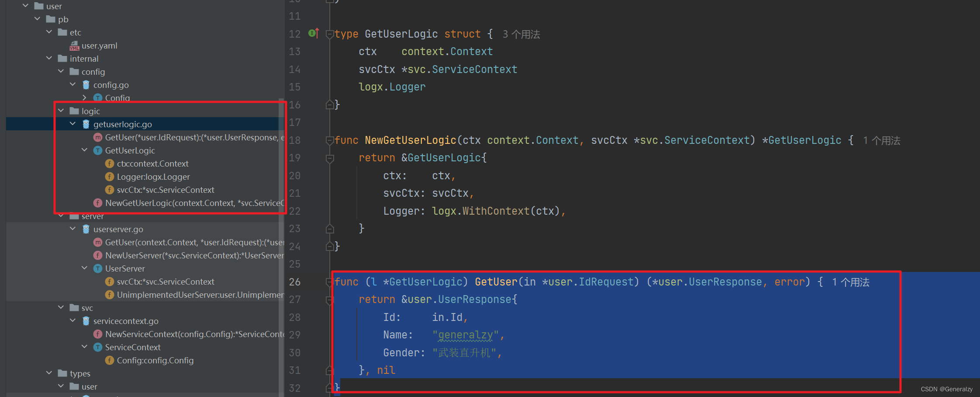Collapse the ServiceContext type node

pos(84,347)
